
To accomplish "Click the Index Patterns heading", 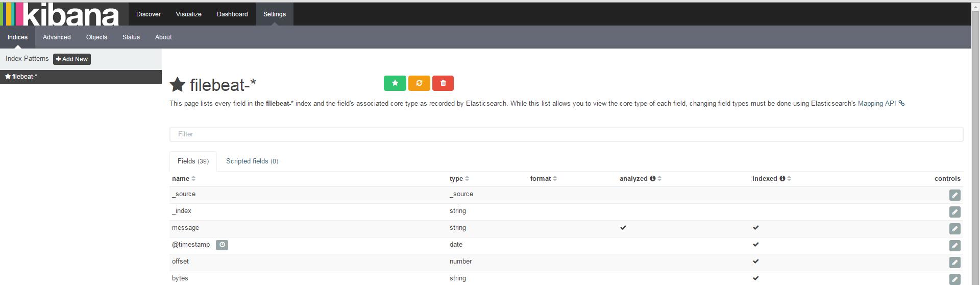I will coord(27,59).
